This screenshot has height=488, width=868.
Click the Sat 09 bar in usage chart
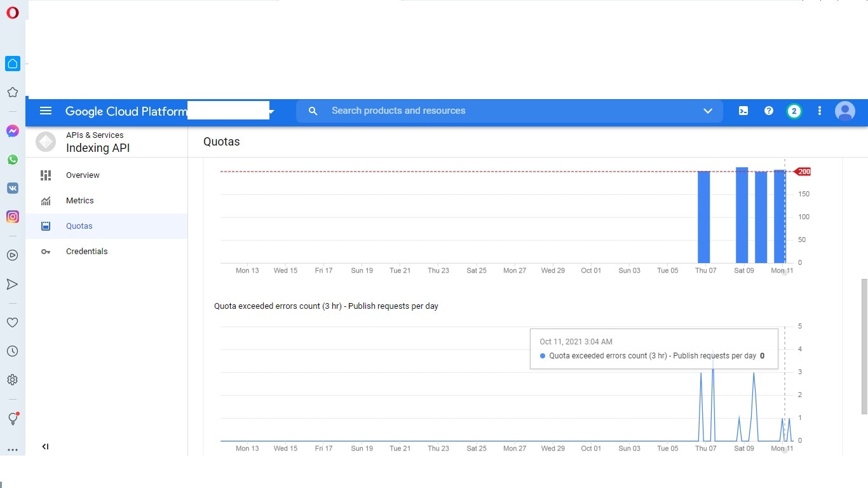(x=742, y=215)
